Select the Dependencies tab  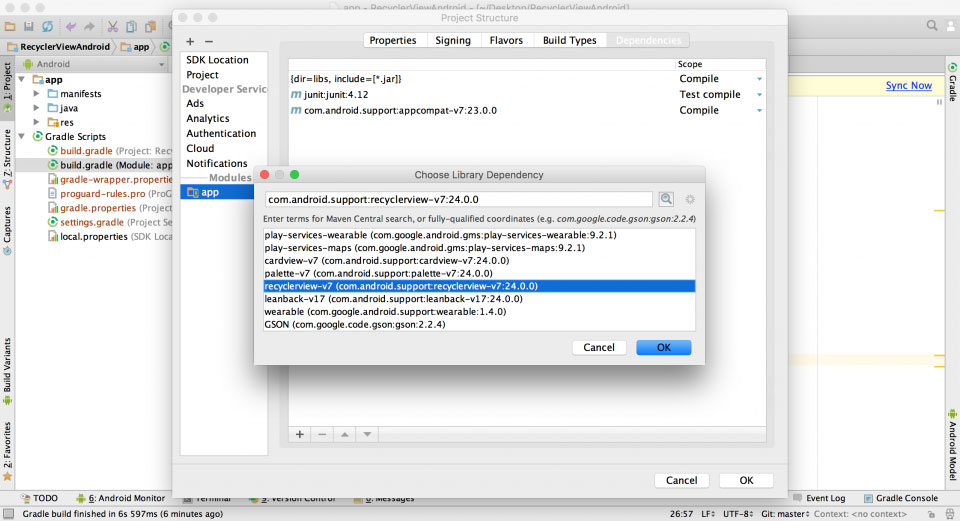tap(648, 40)
